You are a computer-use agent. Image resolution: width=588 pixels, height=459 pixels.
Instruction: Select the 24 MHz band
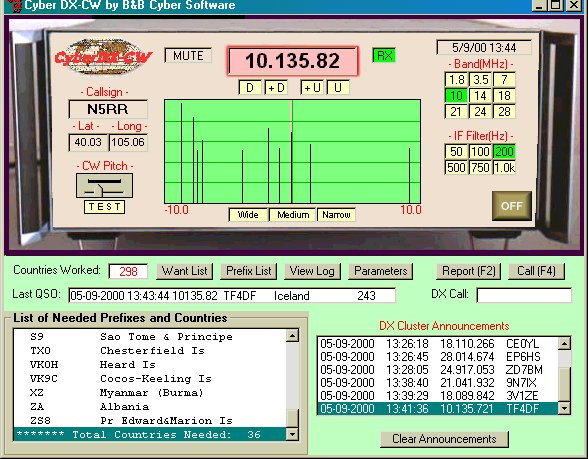click(x=480, y=112)
